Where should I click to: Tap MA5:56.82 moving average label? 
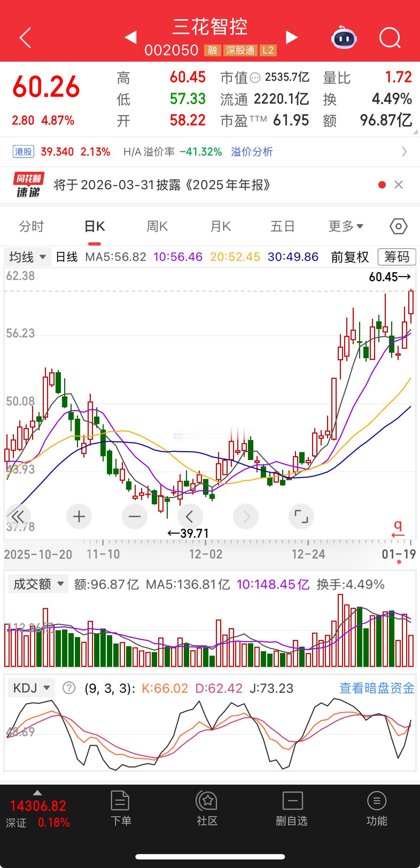click(116, 257)
